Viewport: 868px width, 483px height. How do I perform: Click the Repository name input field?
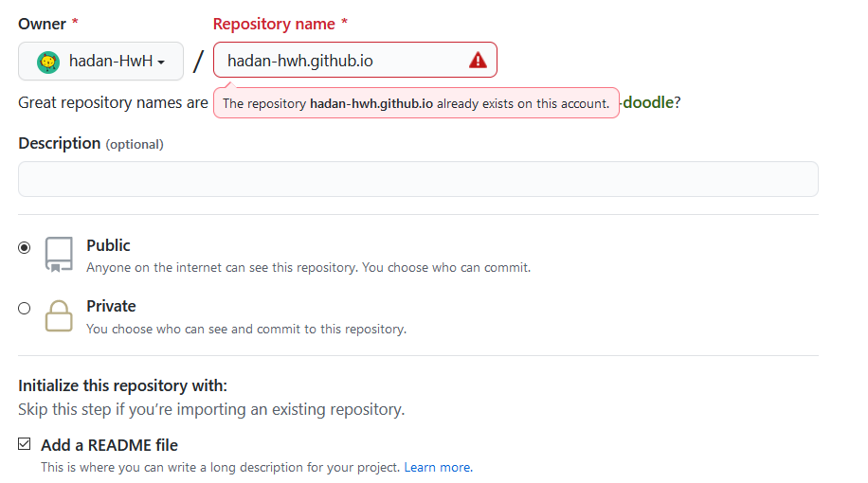coord(354,60)
